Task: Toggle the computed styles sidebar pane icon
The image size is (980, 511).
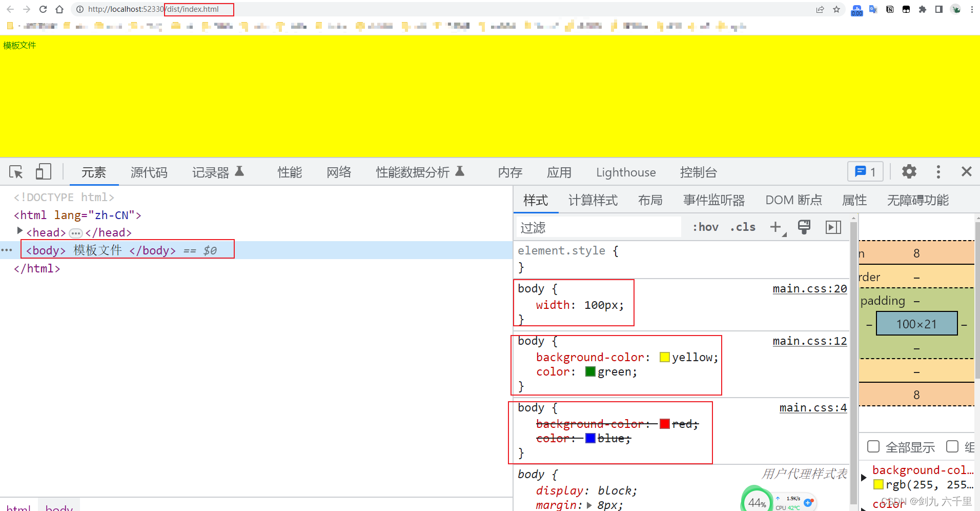Action: click(x=833, y=227)
